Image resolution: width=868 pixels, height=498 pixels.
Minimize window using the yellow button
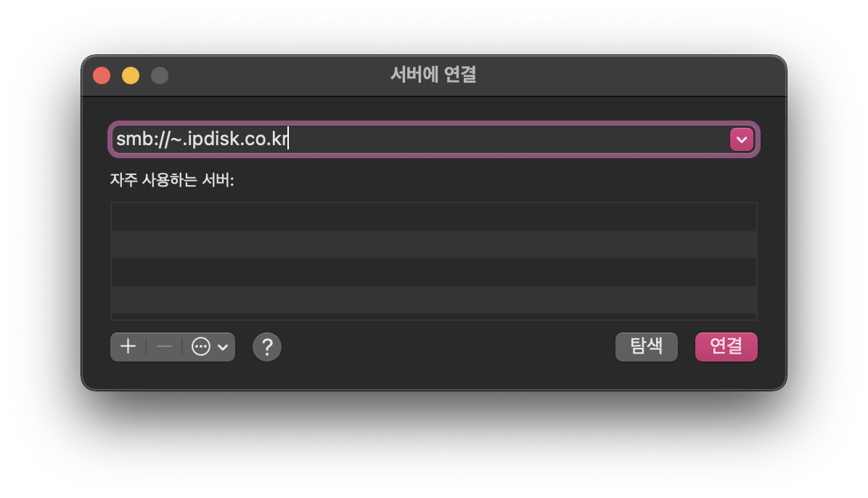pos(131,75)
